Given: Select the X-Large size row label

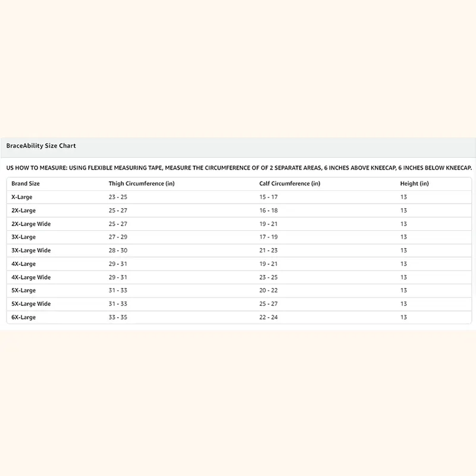Looking at the screenshot, I should [x=22, y=197].
